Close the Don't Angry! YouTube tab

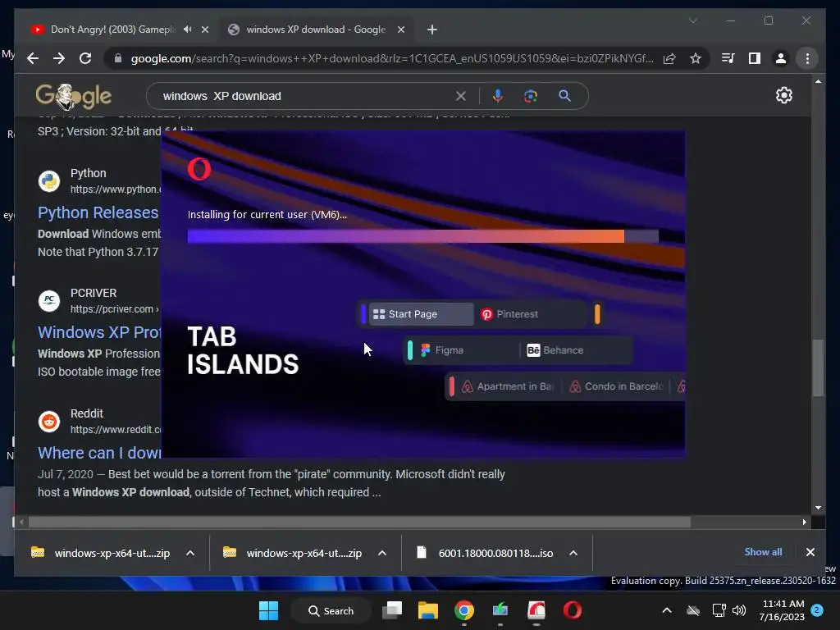(x=204, y=30)
